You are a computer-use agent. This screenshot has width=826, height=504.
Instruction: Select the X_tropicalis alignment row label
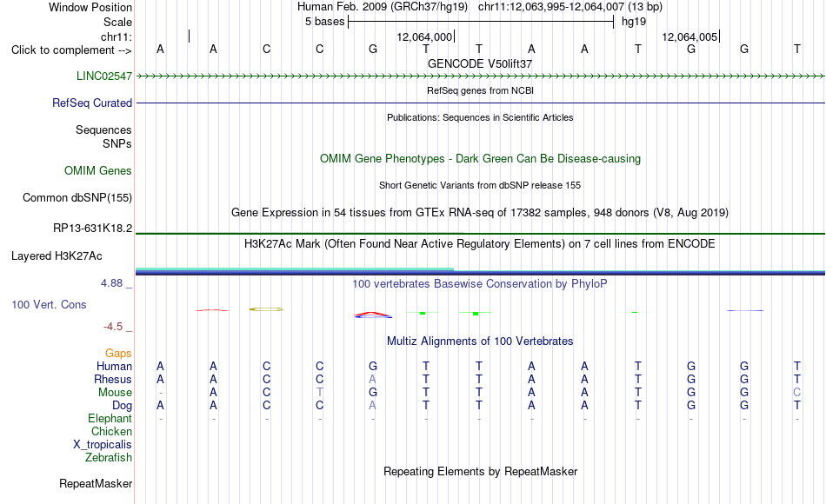click(x=103, y=445)
